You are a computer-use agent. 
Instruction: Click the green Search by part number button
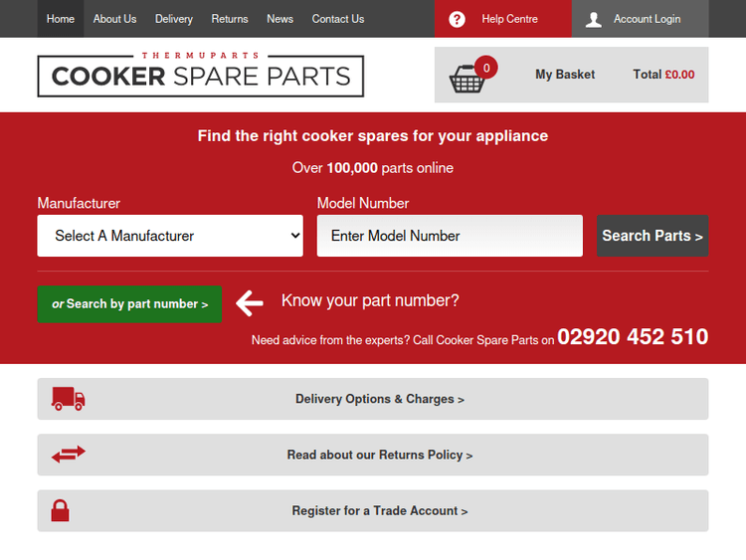(x=129, y=304)
